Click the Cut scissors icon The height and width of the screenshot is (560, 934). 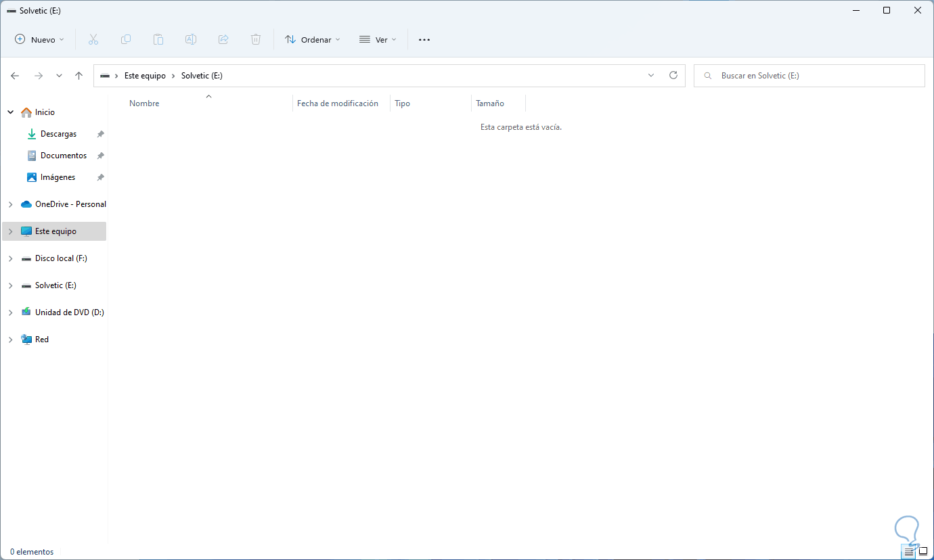pyautogui.click(x=93, y=40)
